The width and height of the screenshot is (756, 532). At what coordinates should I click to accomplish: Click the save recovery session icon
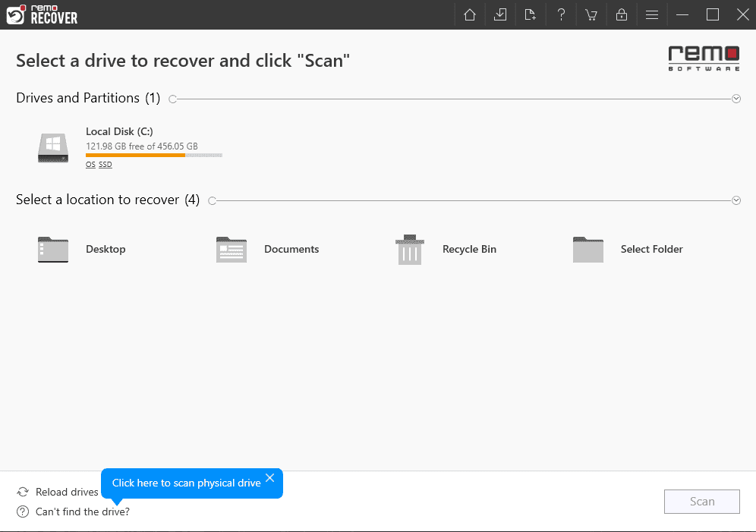tap(500, 15)
